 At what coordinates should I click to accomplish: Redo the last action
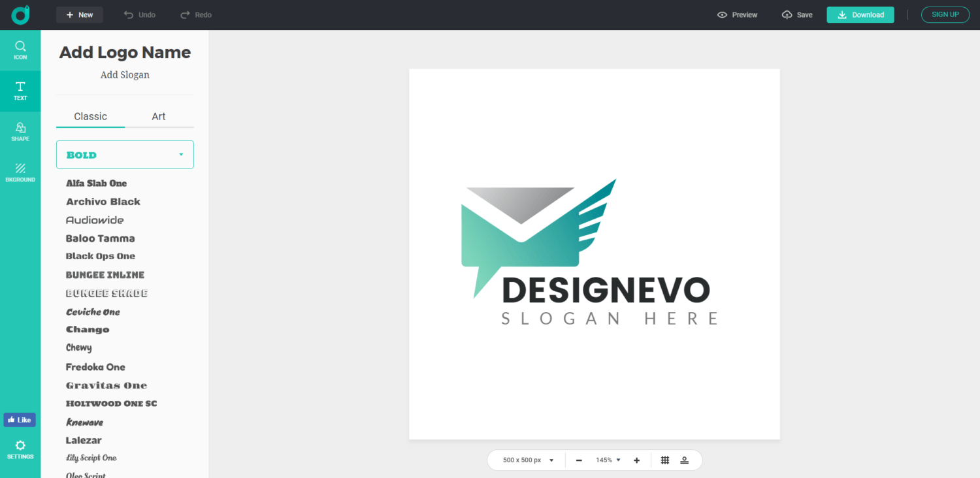[x=196, y=14]
